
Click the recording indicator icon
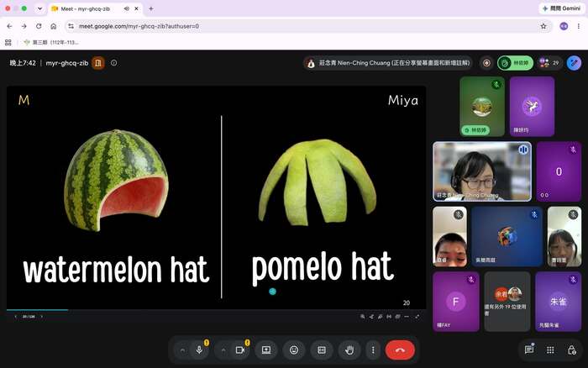tap(486, 63)
